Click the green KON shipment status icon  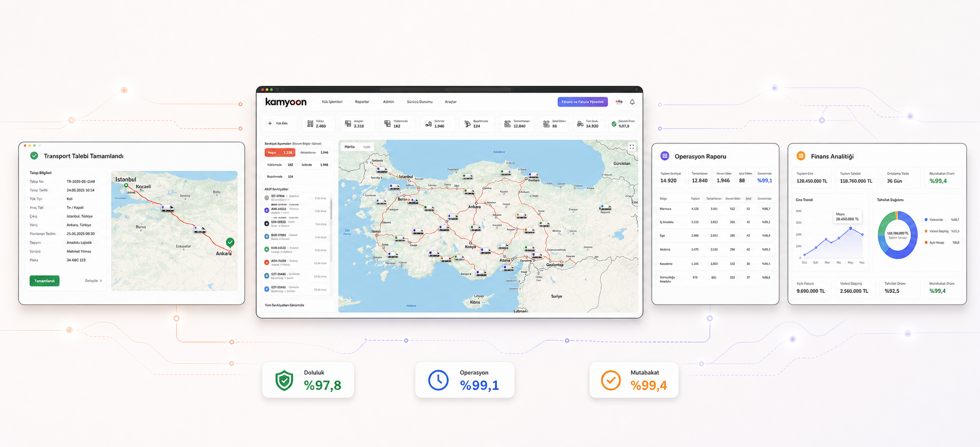click(267, 249)
